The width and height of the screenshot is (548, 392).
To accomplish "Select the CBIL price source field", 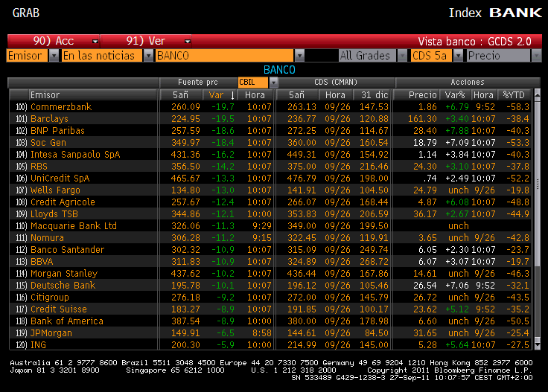I will click(x=253, y=83).
